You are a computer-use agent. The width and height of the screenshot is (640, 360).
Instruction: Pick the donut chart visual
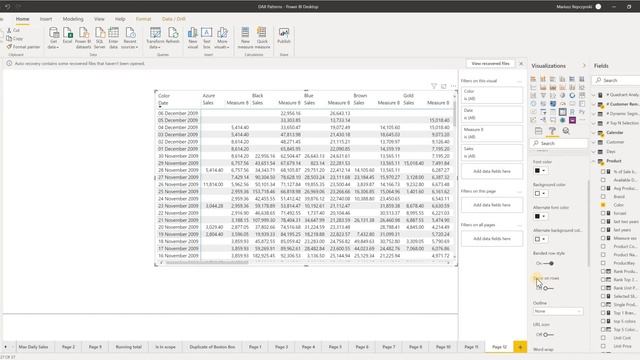pyautogui.click(x=572, y=96)
